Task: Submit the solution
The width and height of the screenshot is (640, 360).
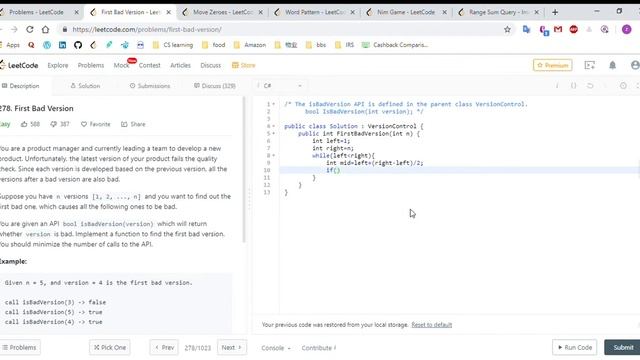Action: pyautogui.click(x=623, y=348)
